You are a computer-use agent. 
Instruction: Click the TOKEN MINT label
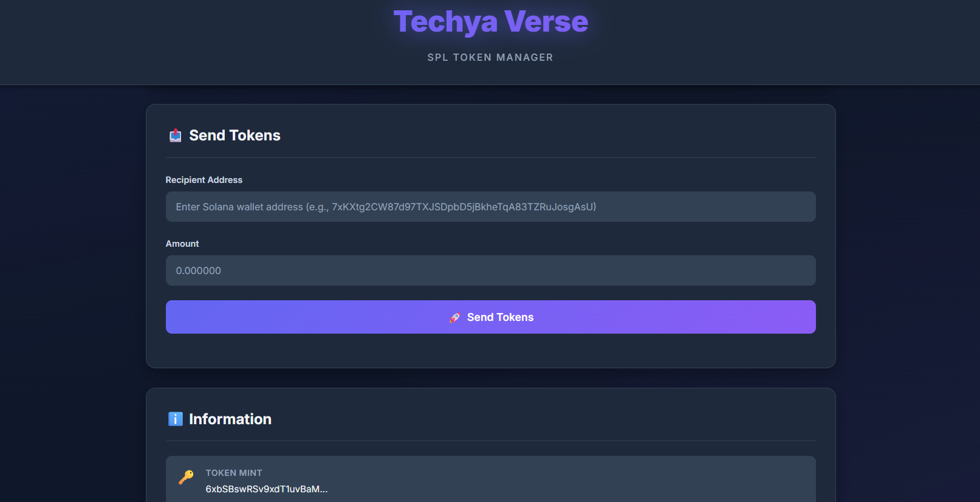point(234,473)
